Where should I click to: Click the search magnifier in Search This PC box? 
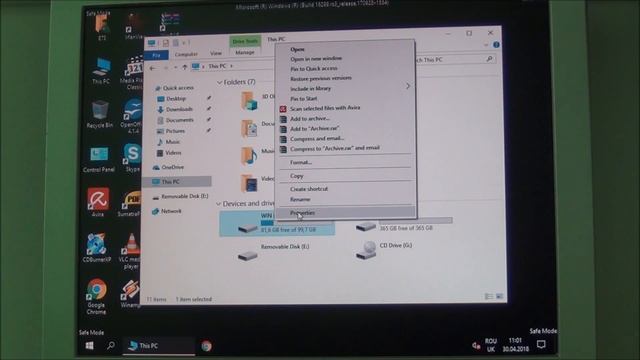(x=489, y=59)
